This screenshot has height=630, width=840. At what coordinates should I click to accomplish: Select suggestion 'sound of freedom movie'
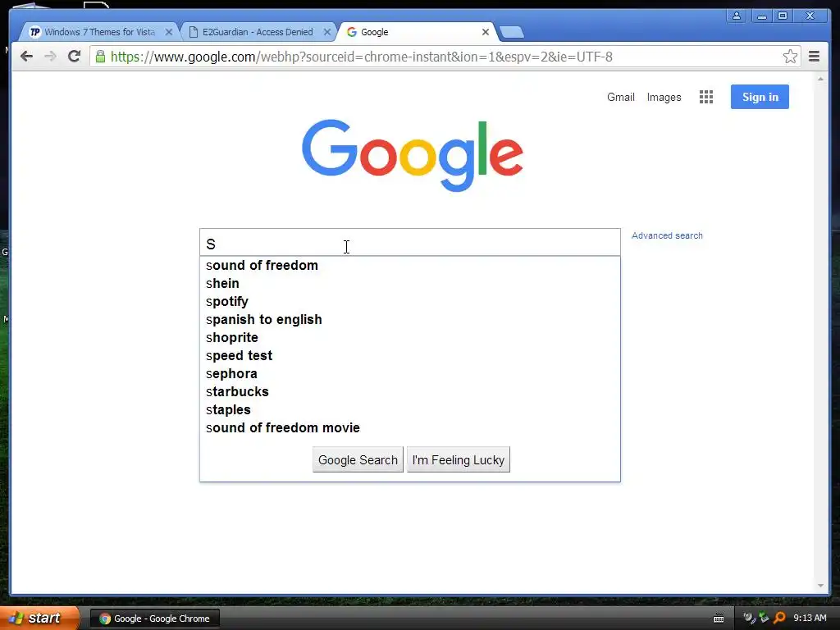(x=410, y=427)
